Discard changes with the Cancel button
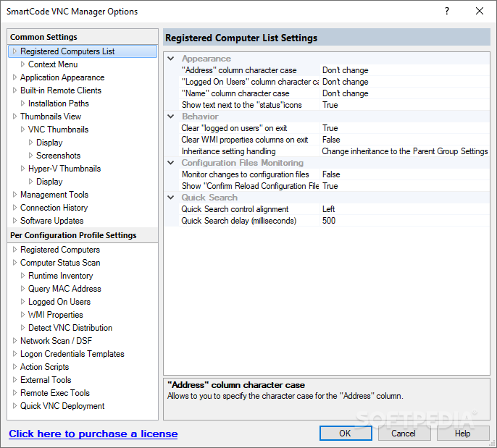The image size is (497, 448). pos(404,433)
